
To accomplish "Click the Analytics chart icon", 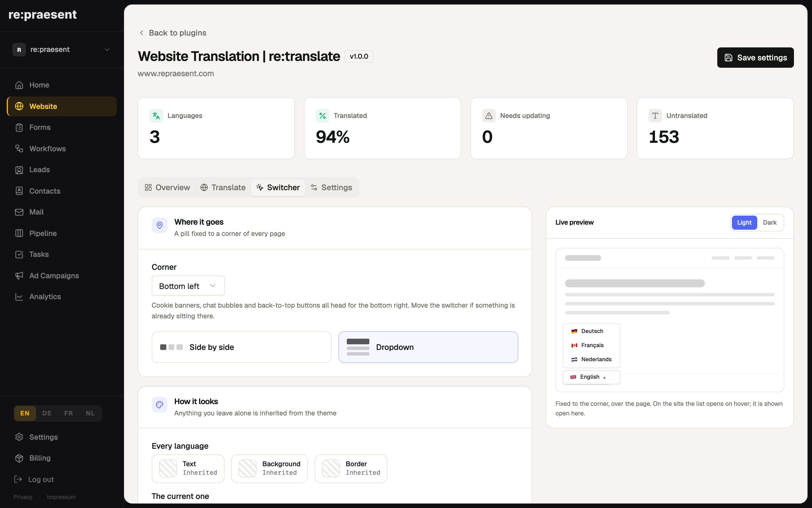I will click(19, 297).
